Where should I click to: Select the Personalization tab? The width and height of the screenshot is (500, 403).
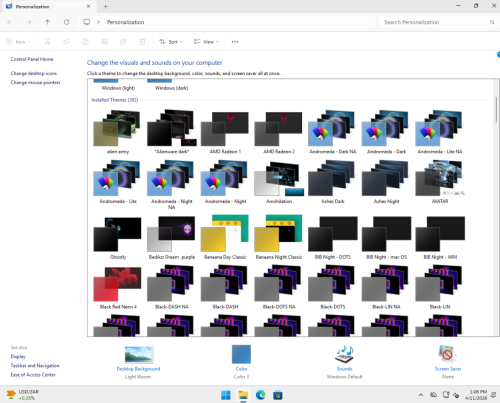(48, 6)
